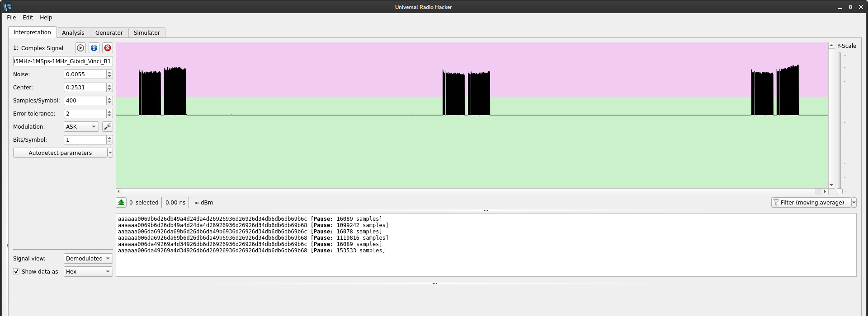Click Autodetect parameters button
Viewport: 868px width, 316px height.
60,153
